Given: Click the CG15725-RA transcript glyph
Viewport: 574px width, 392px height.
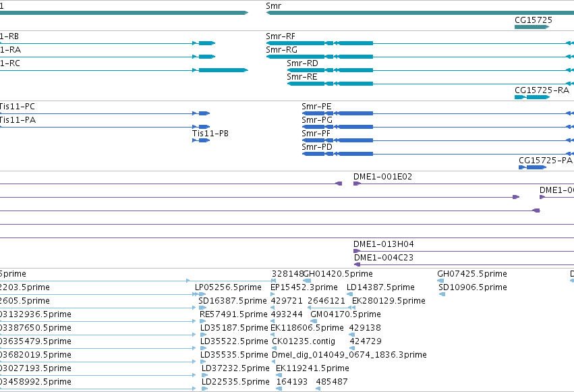Looking at the screenshot, I should [x=532, y=97].
